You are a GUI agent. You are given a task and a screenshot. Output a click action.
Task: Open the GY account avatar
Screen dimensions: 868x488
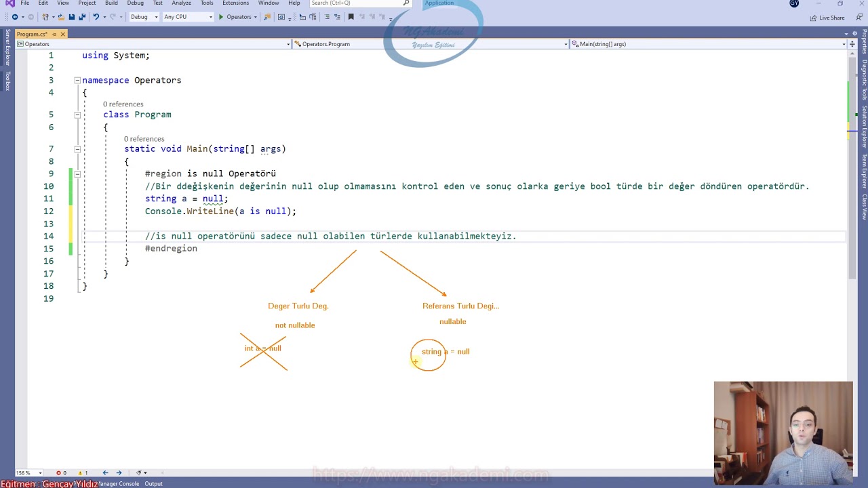(794, 3)
